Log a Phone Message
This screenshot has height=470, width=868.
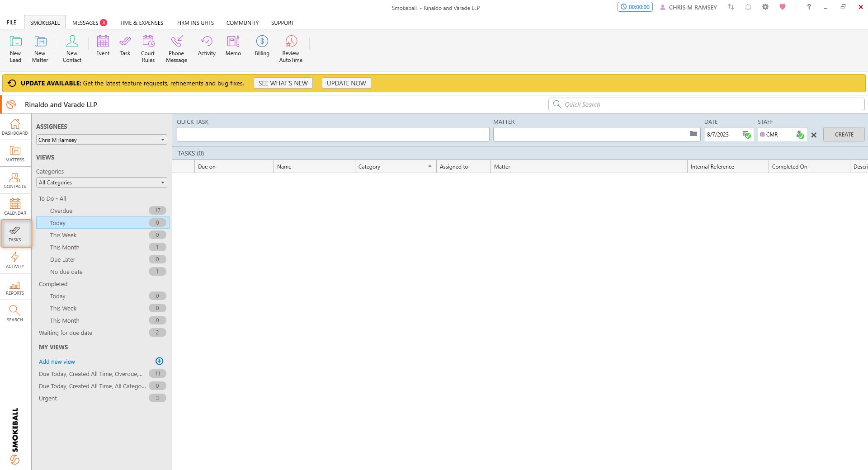(176, 49)
